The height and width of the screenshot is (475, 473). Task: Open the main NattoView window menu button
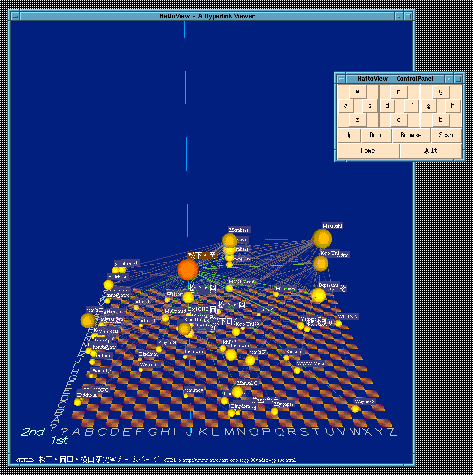pyautogui.click(x=15, y=16)
